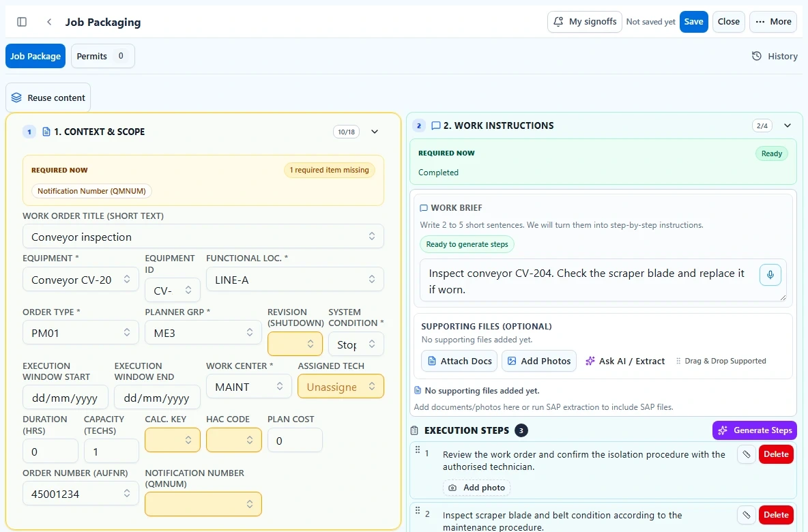Click the Close button
Screen dimensions: 808x532
[729, 22]
